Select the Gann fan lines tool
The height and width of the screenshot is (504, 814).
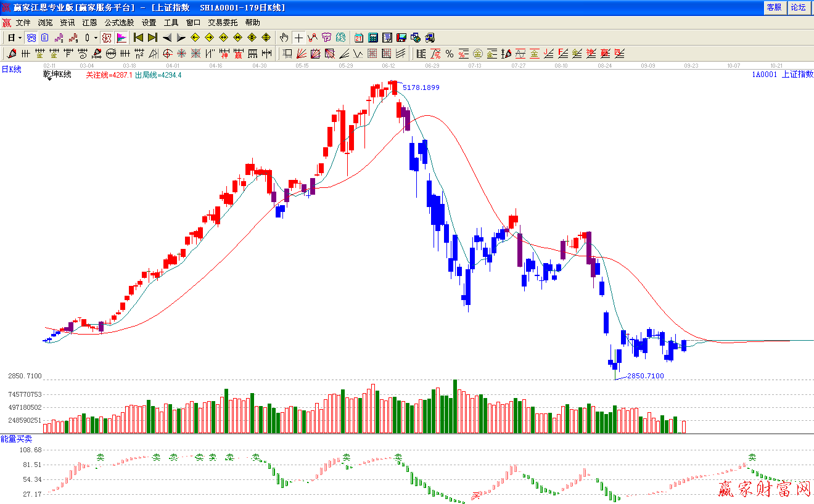point(302,54)
